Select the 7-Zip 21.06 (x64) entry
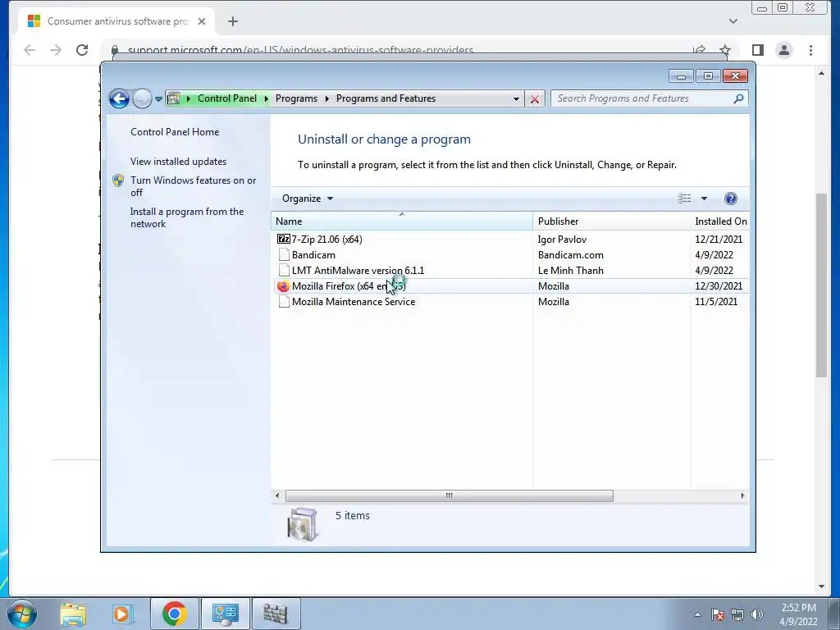Image resolution: width=840 pixels, height=630 pixels. [326, 240]
